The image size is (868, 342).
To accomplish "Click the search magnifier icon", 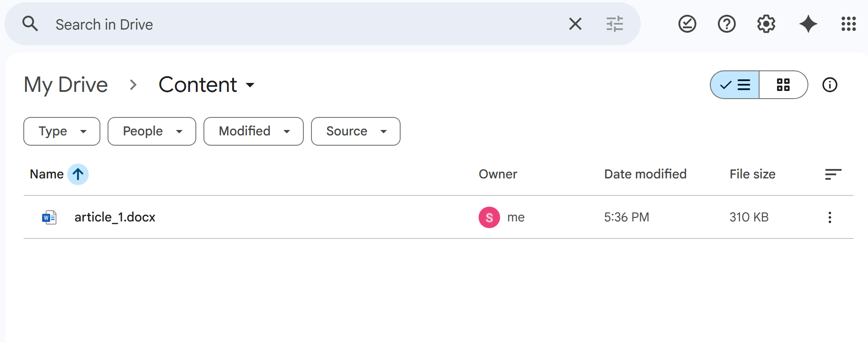I will pos(30,23).
